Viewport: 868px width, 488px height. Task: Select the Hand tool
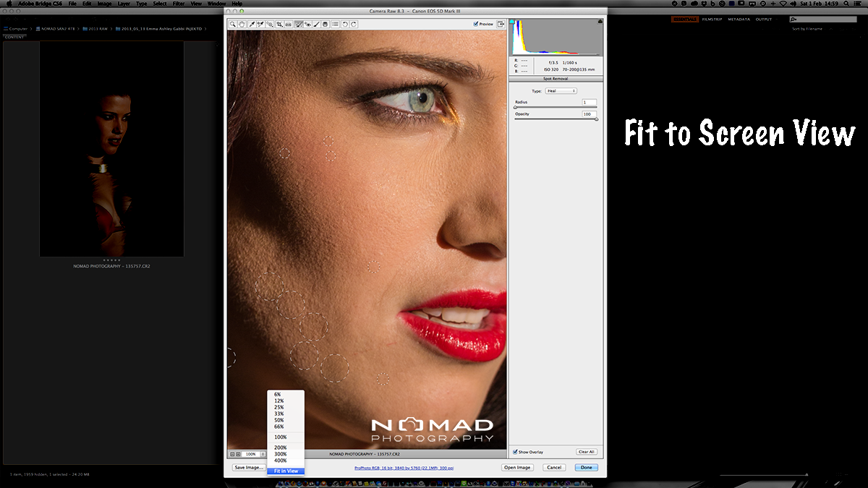coord(242,24)
